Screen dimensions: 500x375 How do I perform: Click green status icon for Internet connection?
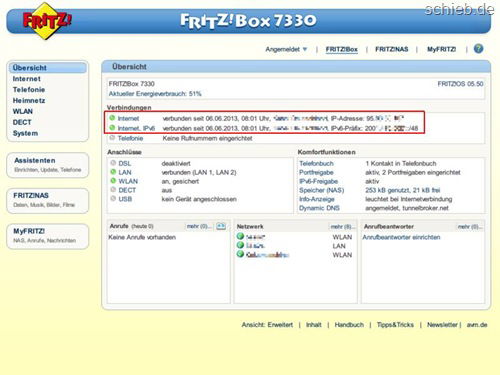112,118
